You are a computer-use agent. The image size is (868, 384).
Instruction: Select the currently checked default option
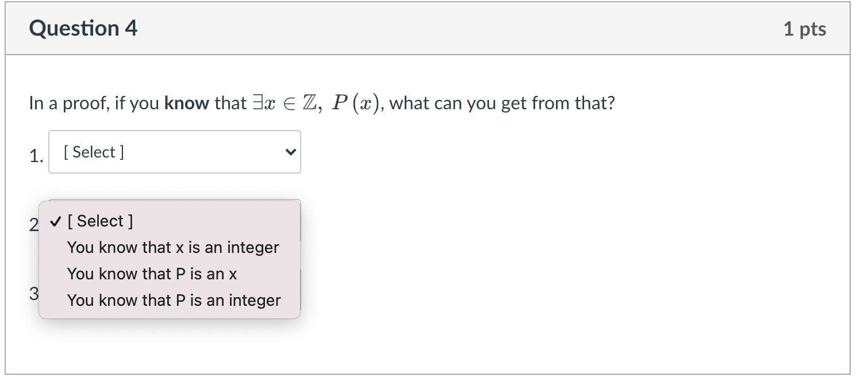pyautogui.click(x=101, y=221)
